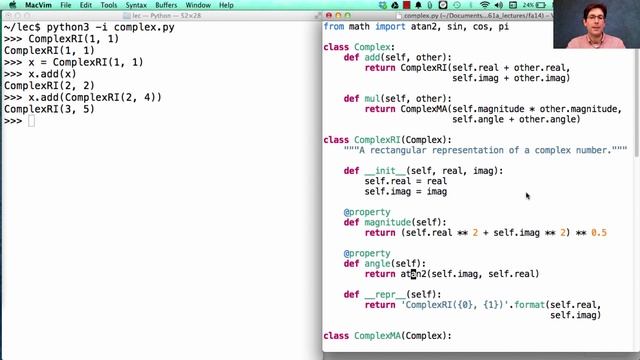
Task: Click the 24% battery indicator
Action: [534, 5]
